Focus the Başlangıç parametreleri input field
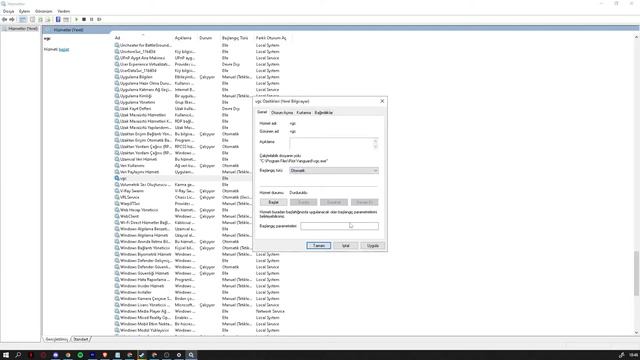This screenshot has height=360, width=640. pos(340,226)
